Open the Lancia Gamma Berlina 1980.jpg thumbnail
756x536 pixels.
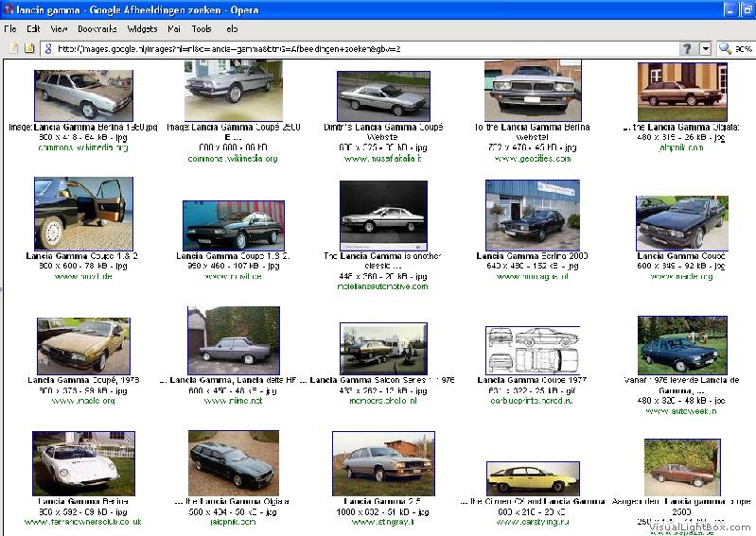pos(83,95)
